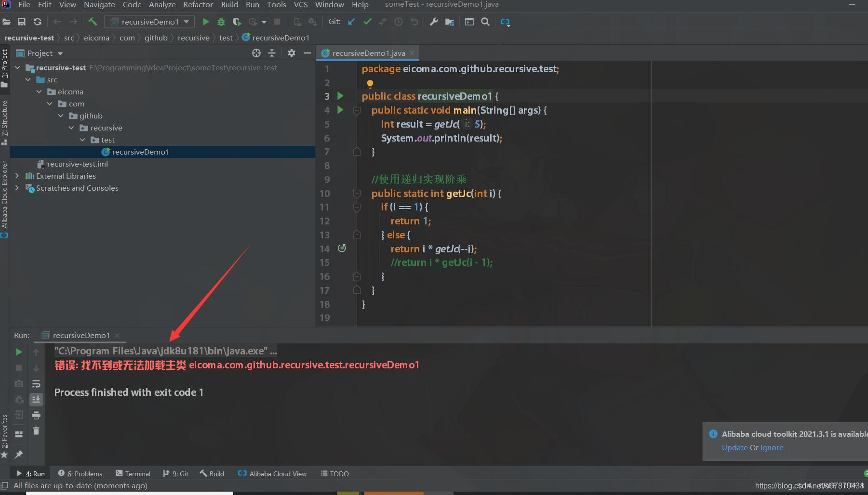Open Project panel options gear
The width and height of the screenshot is (868, 495).
(292, 53)
